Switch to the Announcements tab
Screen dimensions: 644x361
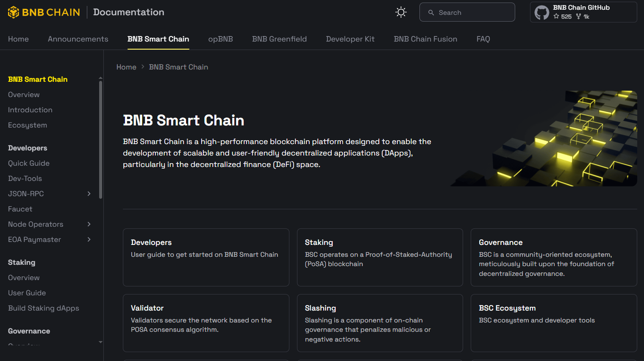tap(78, 39)
